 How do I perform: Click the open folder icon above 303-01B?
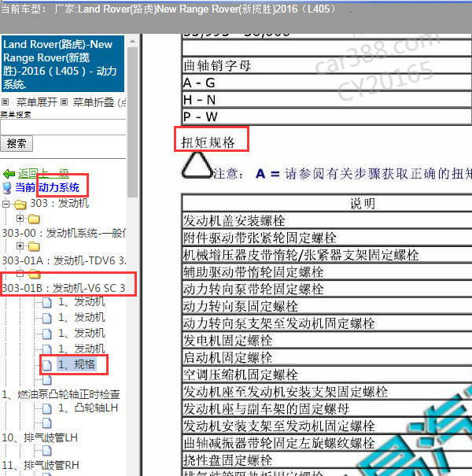[x=34, y=274]
